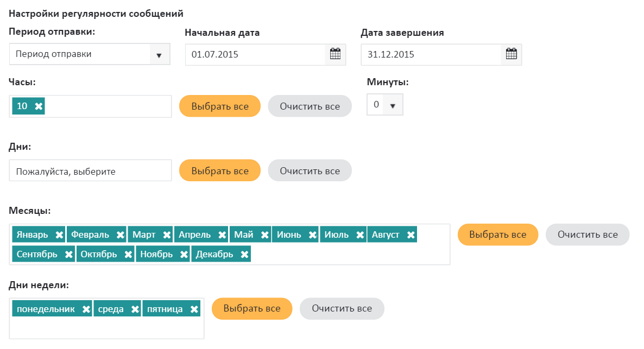The height and width of the screenshot is (349, 644).
Task: Select all hours with Выбрать все
Action: (220, 106)
